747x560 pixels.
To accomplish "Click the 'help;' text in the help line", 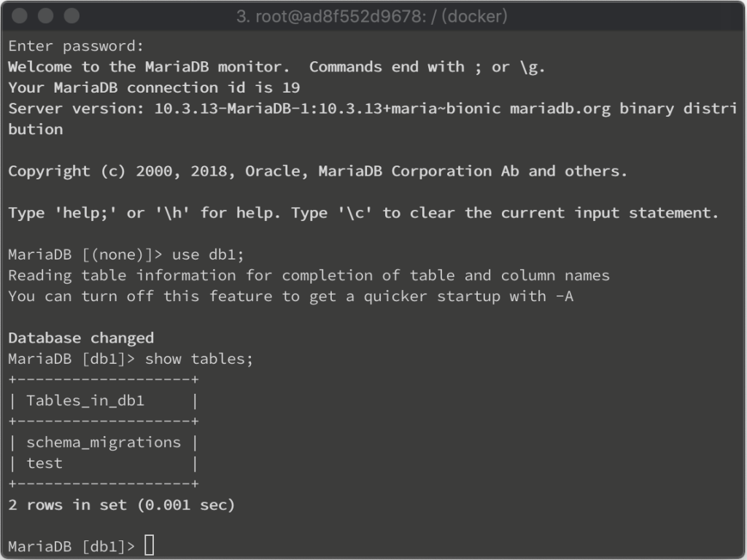I will coord(85,213).
